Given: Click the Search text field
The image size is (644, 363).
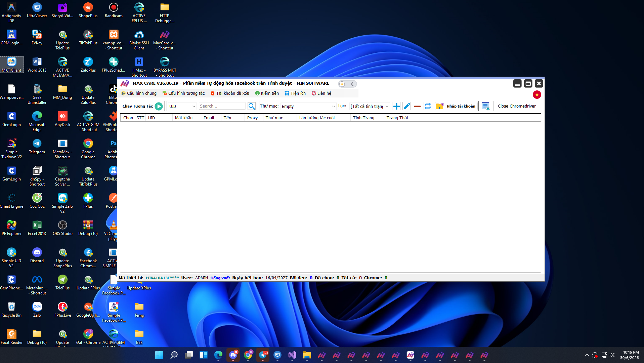Looking at the screenshot, I should pos(222,106).
